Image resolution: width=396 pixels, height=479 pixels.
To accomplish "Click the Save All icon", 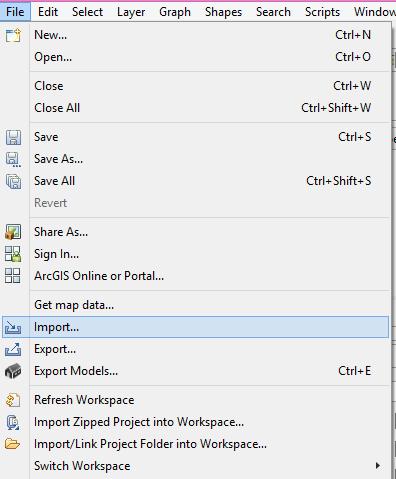I will click(x=13, y=181).
